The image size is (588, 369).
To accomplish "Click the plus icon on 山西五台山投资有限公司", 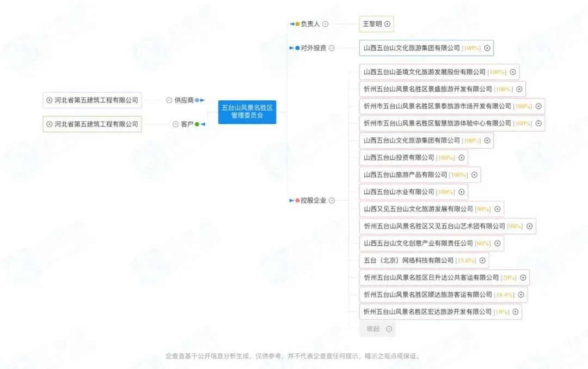I will (461, 158).
